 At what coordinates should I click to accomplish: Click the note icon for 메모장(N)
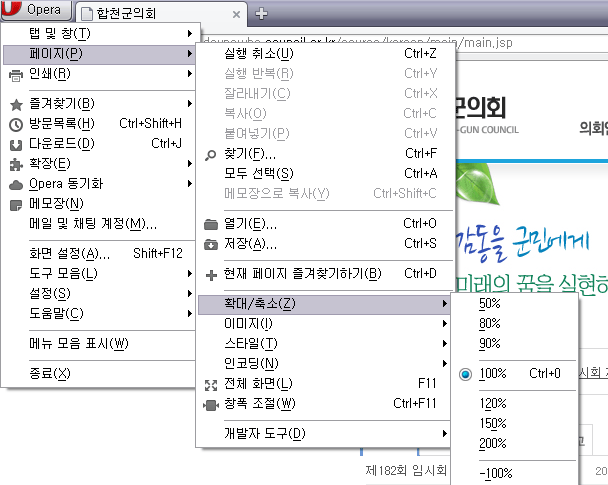(16, 205)
